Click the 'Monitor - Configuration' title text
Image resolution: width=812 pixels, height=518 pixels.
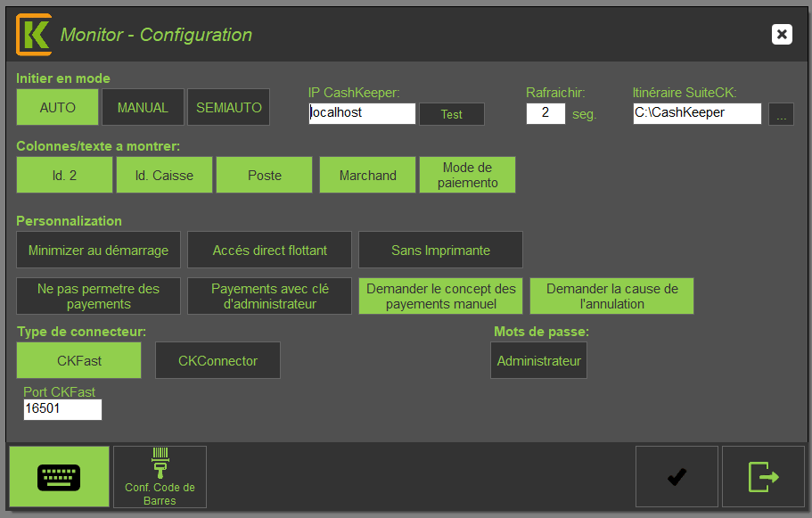pyautogui.click(x=156, y=35)
